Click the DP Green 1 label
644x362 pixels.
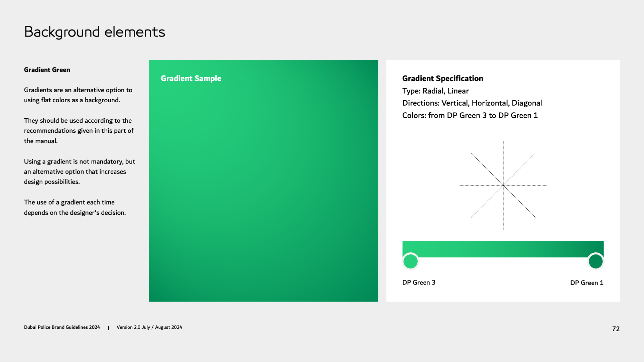click(x=587, y=283)
